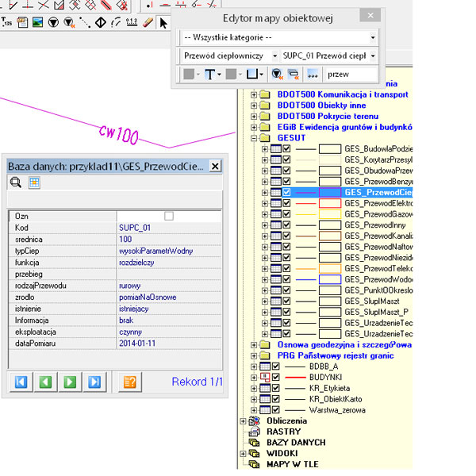This screenshot has width=476, height=476.
Task: Click the dashed arc tool icon
Action: coord(116,22)
